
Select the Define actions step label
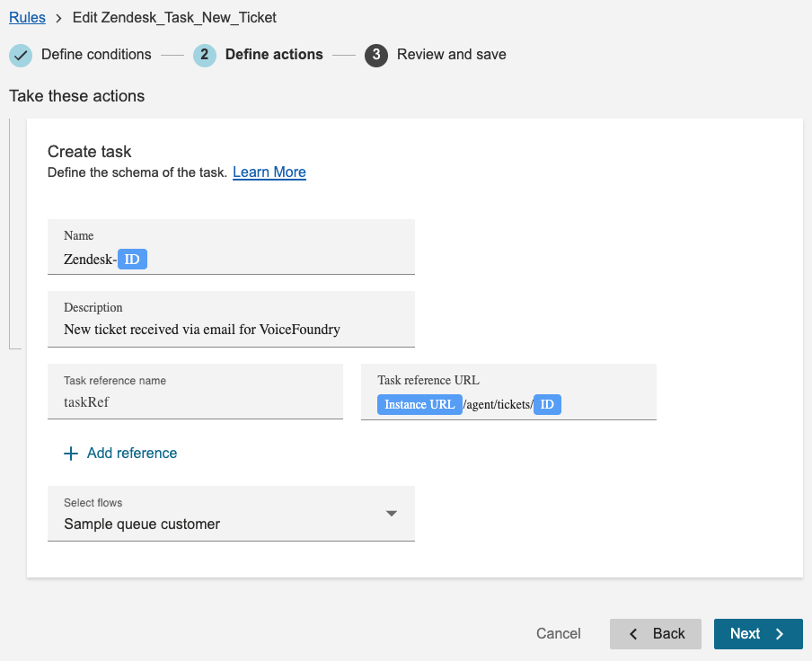274,55
